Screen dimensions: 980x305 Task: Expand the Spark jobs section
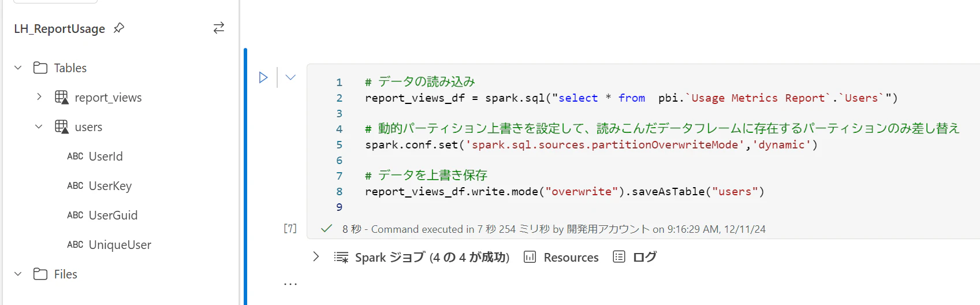316,256
